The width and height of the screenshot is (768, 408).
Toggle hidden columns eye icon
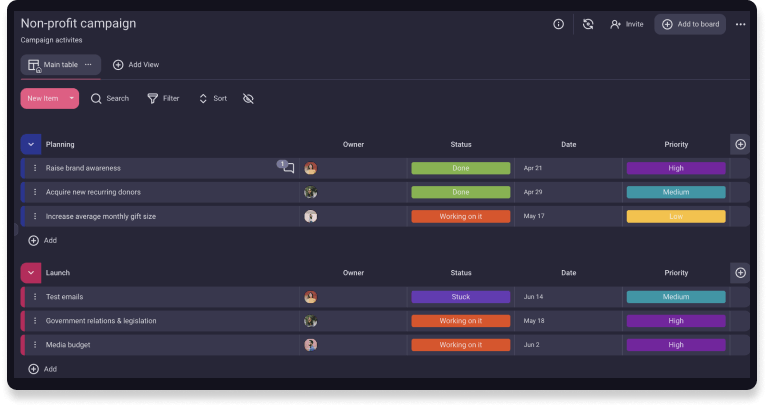(248, 98)
